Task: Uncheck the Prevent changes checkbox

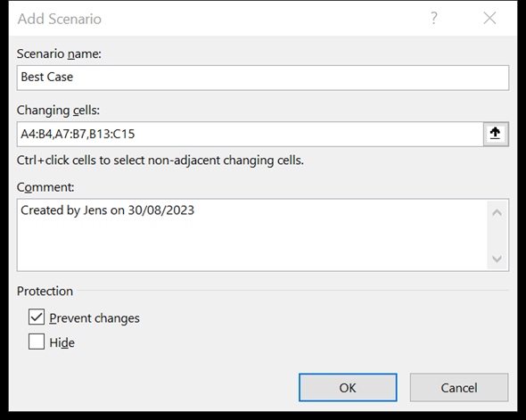Action: click(x=37, y=317)
